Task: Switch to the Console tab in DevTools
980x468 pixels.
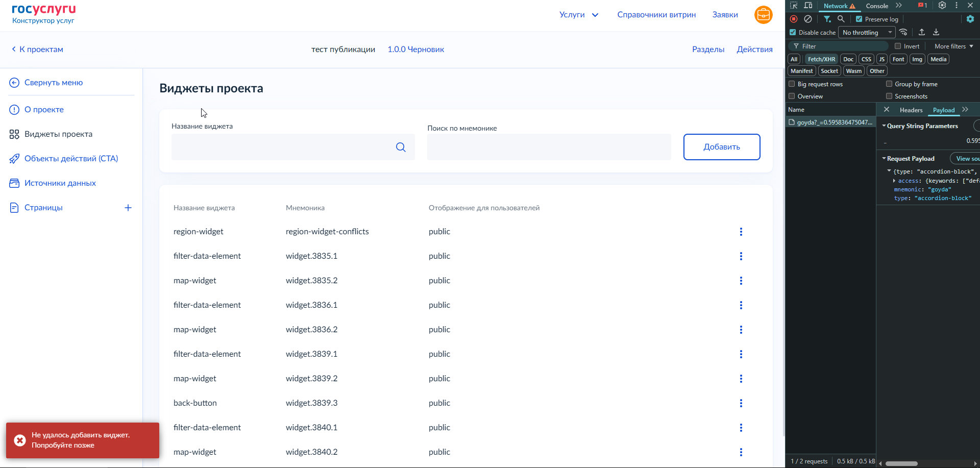Action: (877, 6)
